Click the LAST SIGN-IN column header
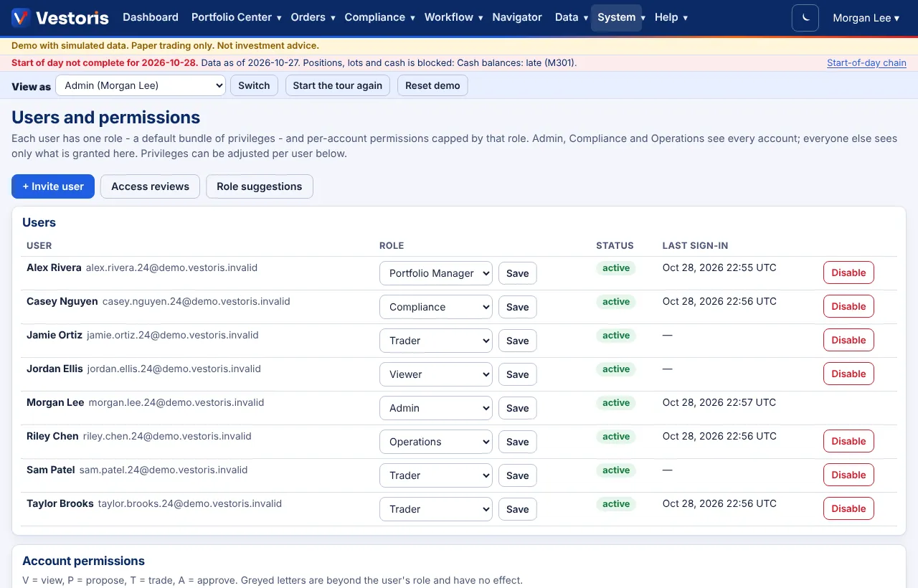Screen dimensions: 918x588 click(695, 245)
